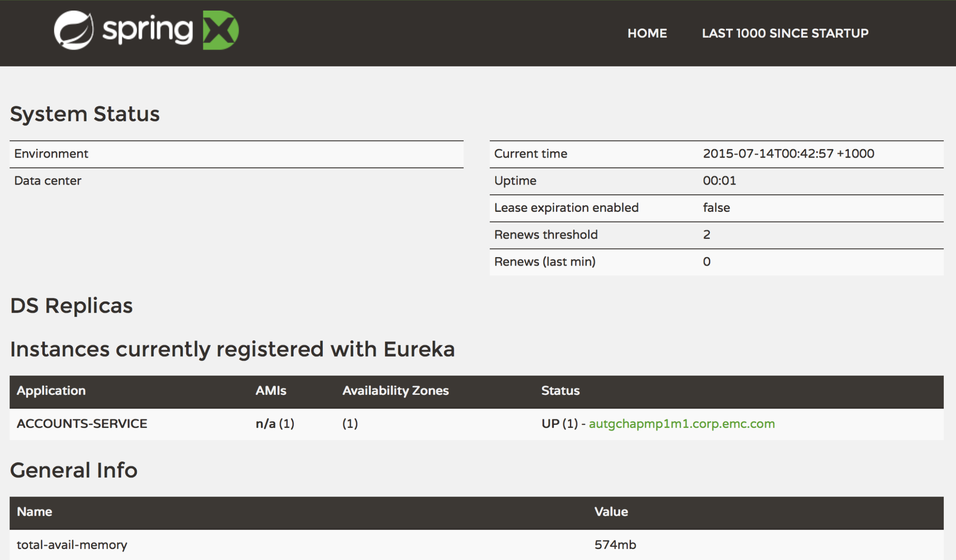
Task: Click the Current time value
Action: tap(788, 154)
